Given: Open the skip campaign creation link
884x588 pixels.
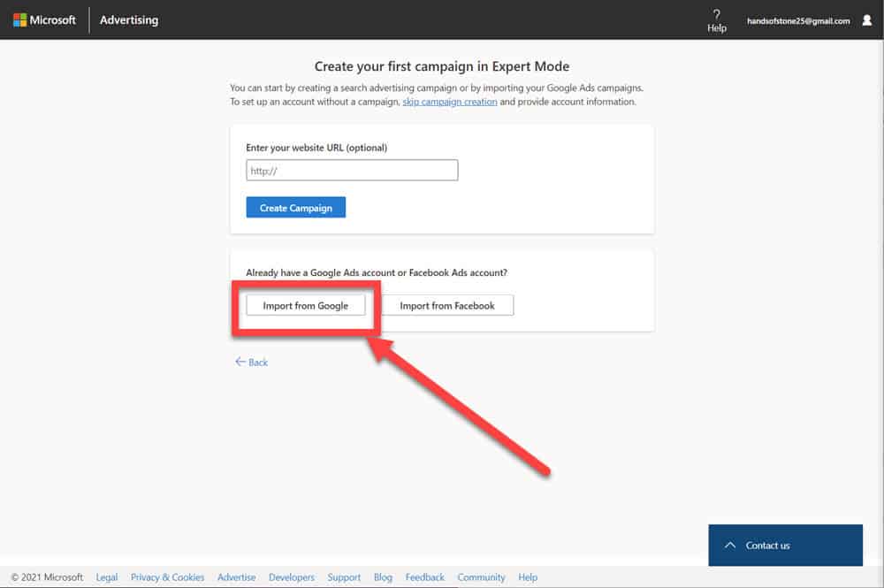Looking at the screenshot, I should click(x=450, y=102).
